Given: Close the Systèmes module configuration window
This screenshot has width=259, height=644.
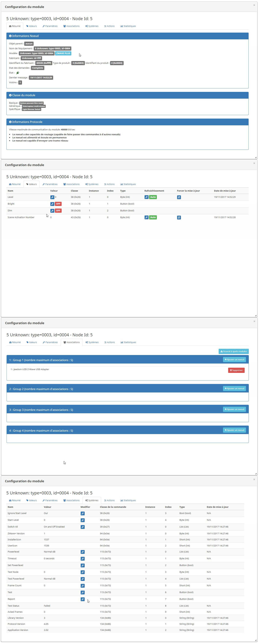Looking at the screenshot, I should coord(254,479).
